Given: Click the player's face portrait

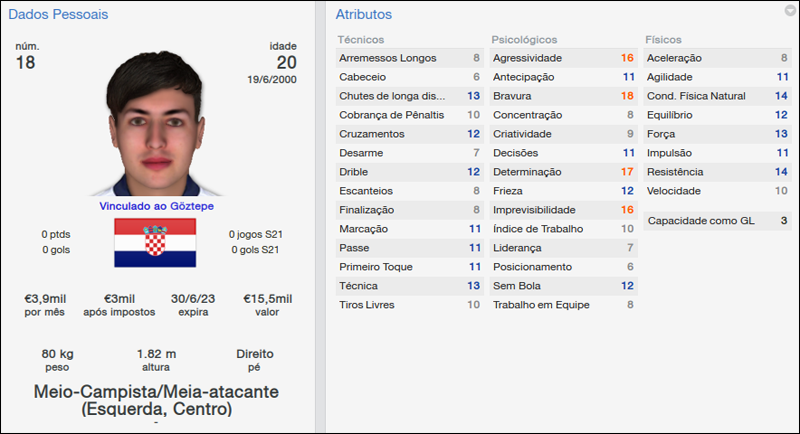Looking at the screenshot, I should (x=153, y=122).
